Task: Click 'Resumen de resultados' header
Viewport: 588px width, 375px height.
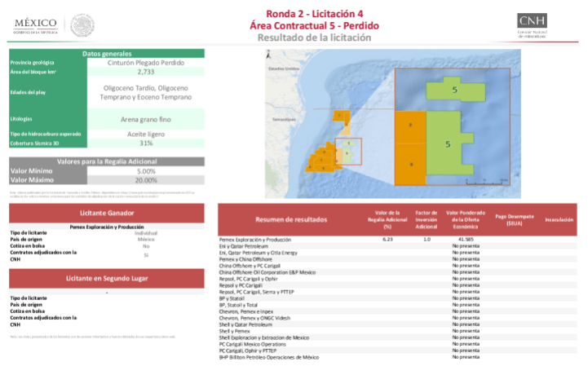Action: (x=291, y=219)
